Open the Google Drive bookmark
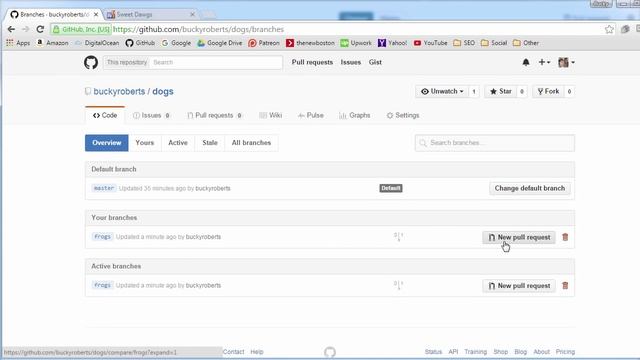Viewport: 640px width, 360px height. point(220,43)
